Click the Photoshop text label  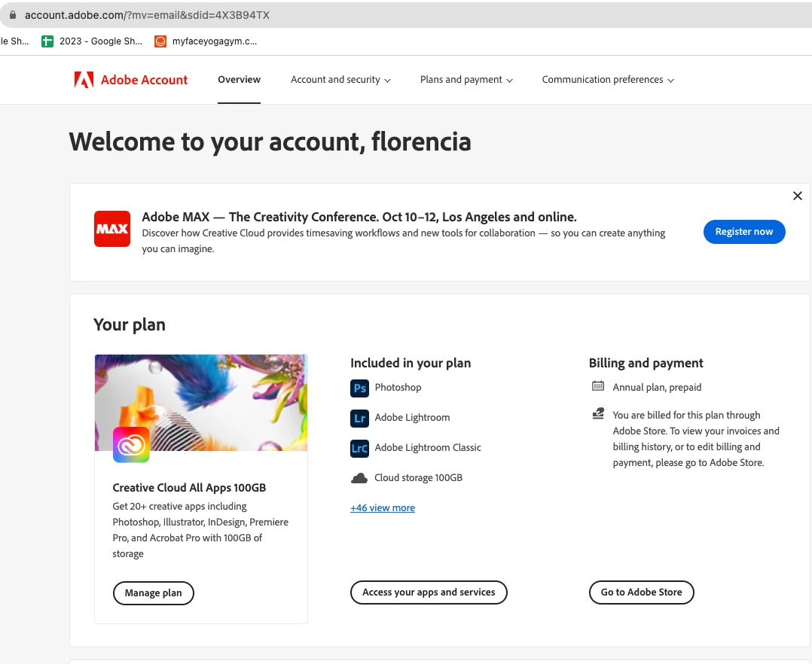coord(398,388)
